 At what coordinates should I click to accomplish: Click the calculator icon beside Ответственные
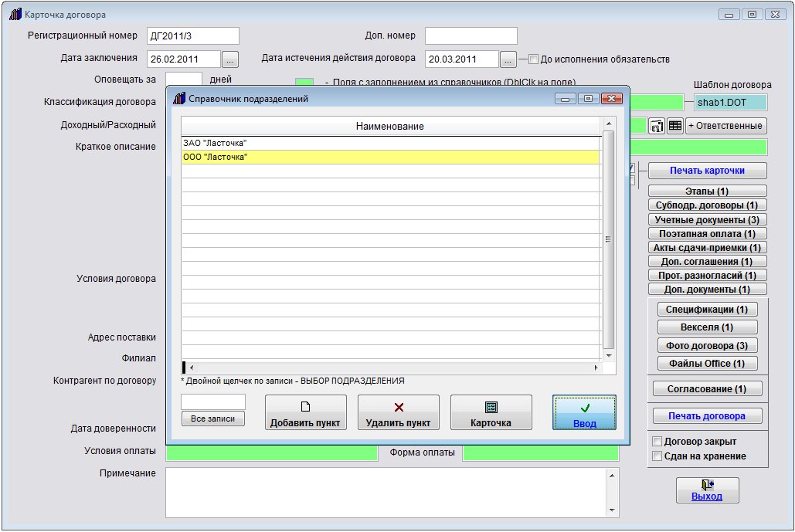657,126
